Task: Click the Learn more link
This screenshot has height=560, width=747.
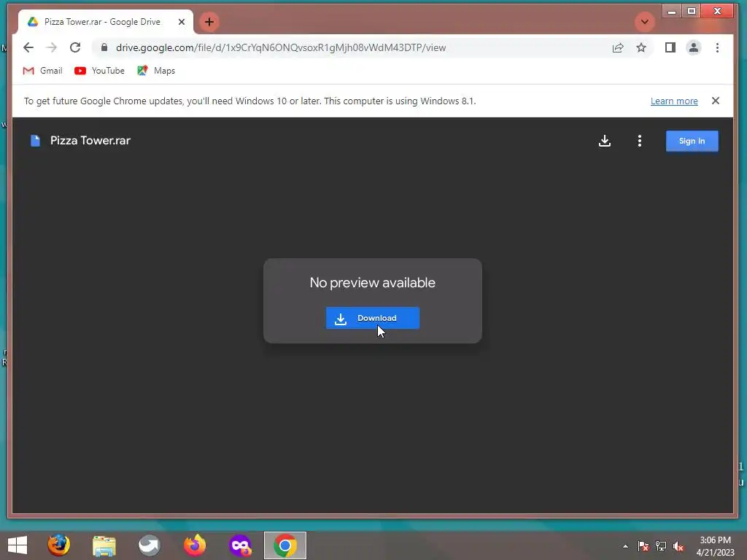Action: pyautogui.click(x=674, y=101)
